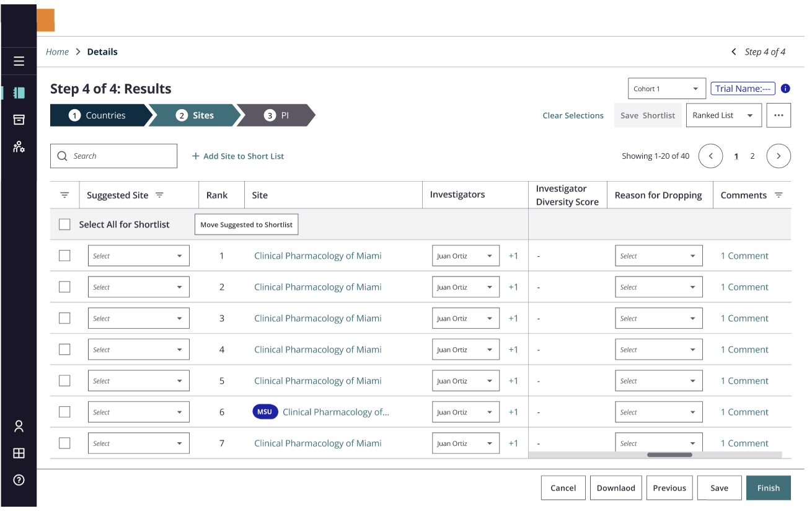The width and height of the screenshot is (812, 511).
Task: Click the Save Shortlist button
Action: coord(648,115)
